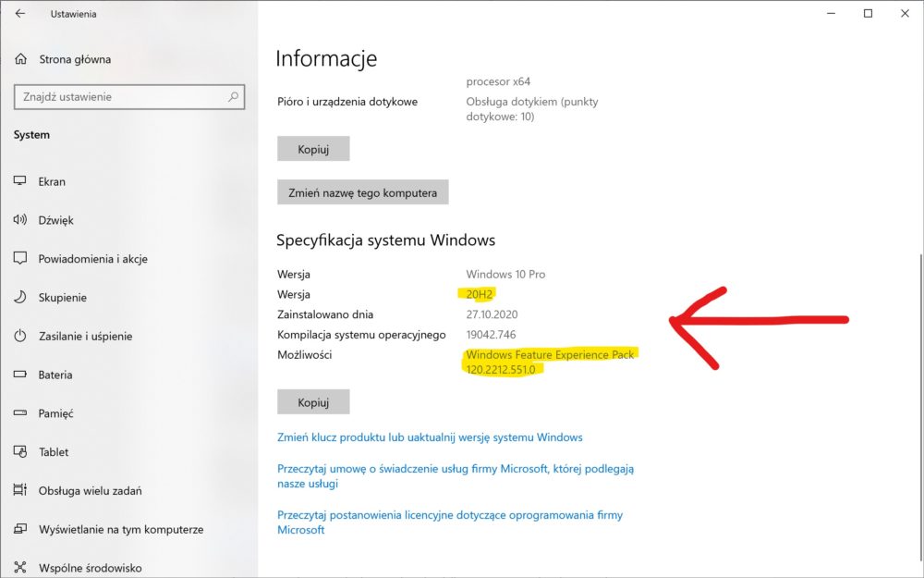Click the Windows 10 Pro value
The image size is (924, 578).
point(505,275)
